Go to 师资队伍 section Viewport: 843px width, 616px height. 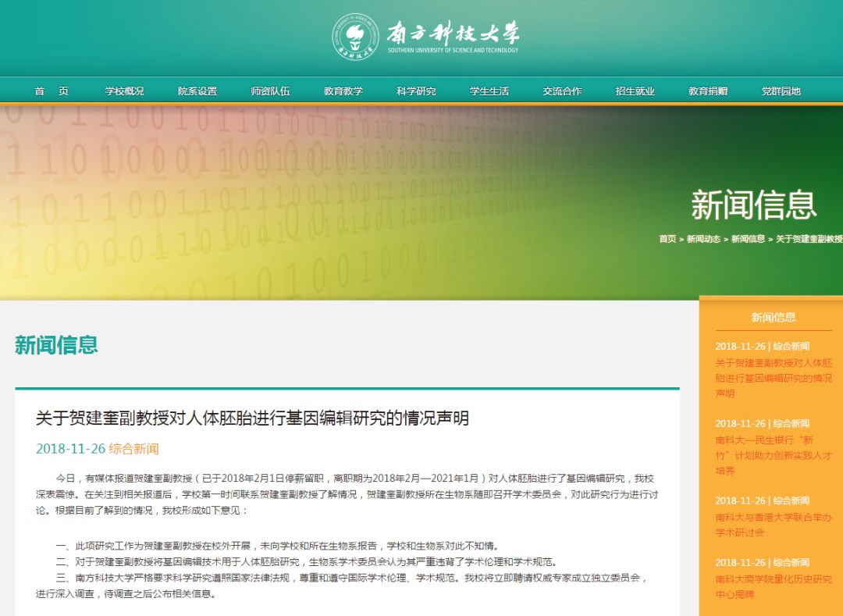[x=270, y=91]
